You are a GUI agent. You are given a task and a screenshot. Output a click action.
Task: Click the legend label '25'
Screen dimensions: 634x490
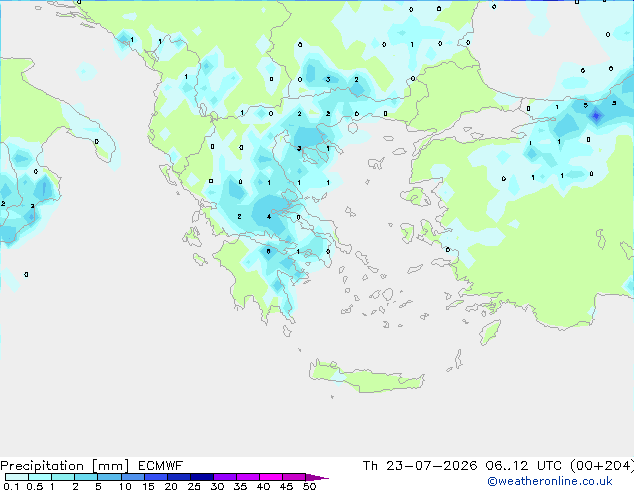[x=194, y=486]
